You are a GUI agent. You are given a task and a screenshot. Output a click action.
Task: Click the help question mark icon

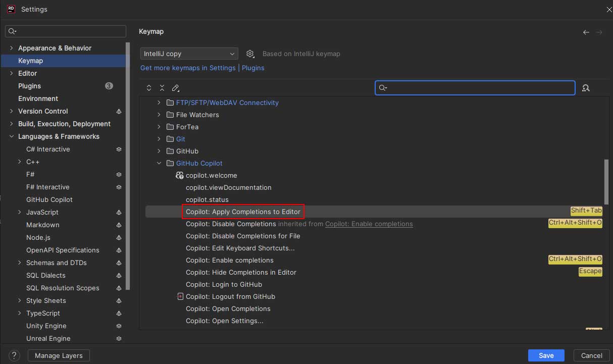click(x=15, y=355)
